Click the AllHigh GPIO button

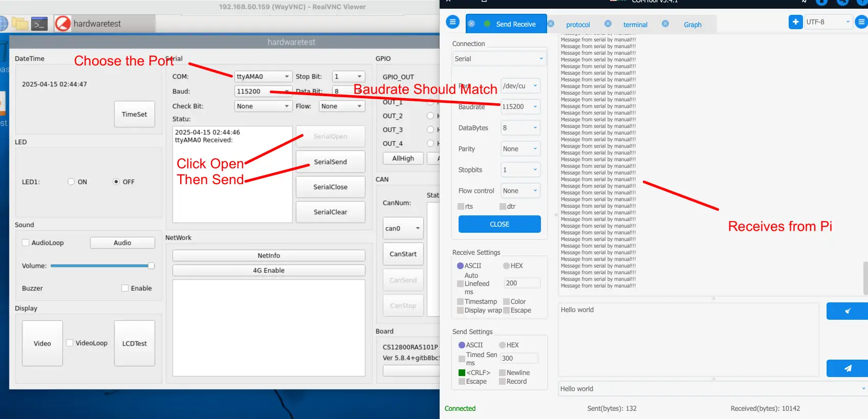coord(403,158)
